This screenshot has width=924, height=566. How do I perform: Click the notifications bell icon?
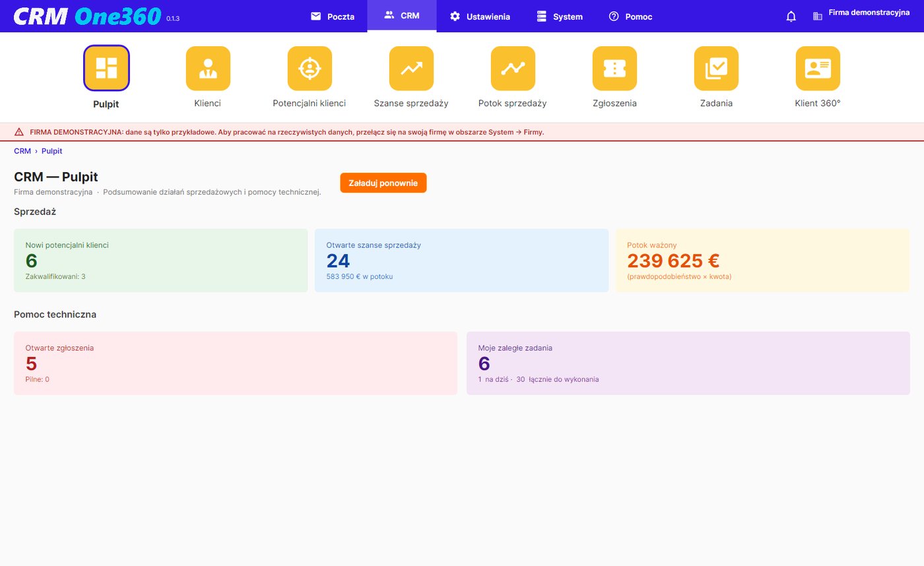(x=791, y=16)
